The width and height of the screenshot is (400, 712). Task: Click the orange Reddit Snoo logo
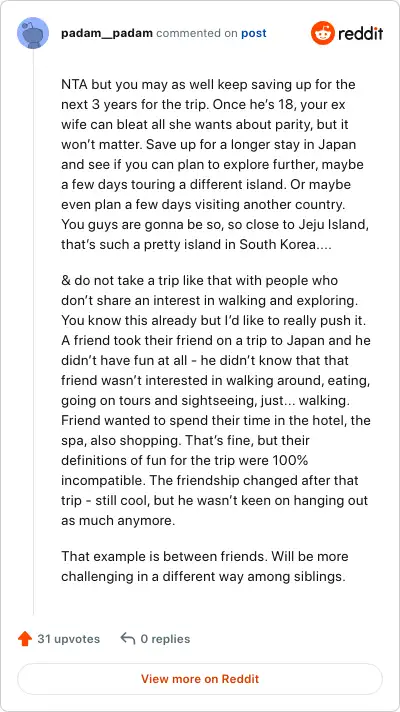(x=322, y=33)
